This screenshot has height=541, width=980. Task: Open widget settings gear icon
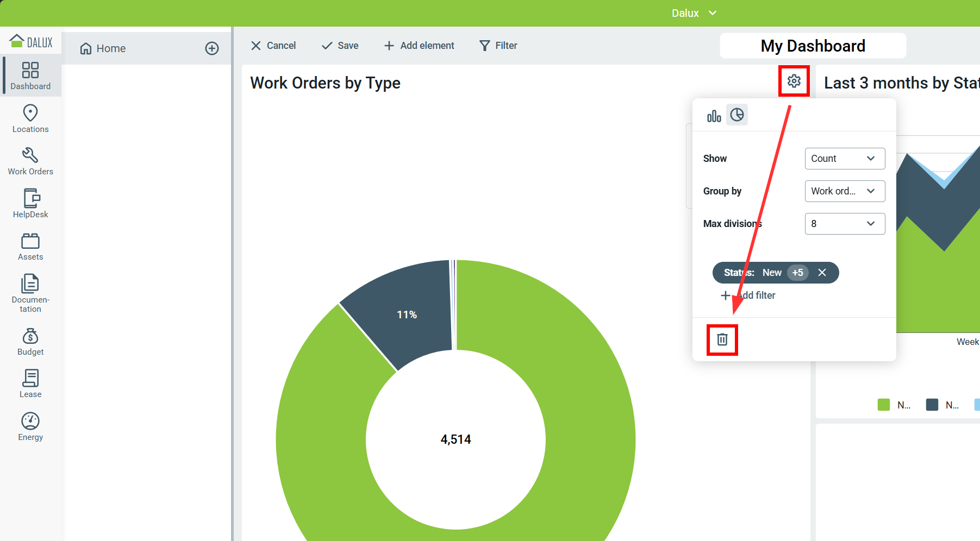point(794,81)
